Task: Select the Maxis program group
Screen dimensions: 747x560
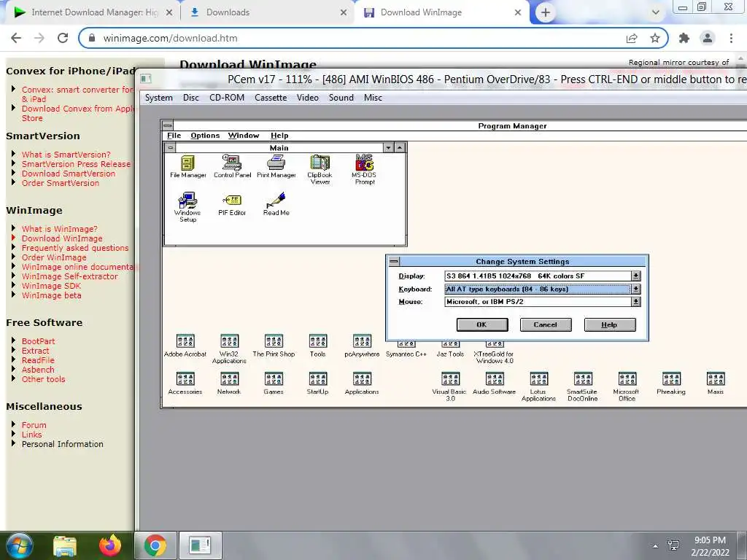Action: click(716, 384)
